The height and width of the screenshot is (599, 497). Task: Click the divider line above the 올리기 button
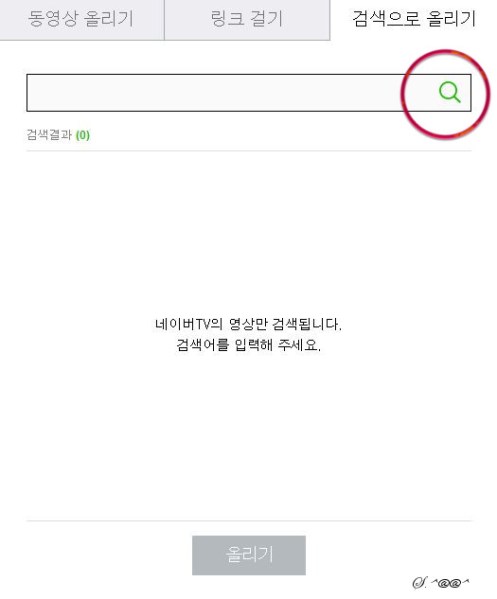point(249,520)
